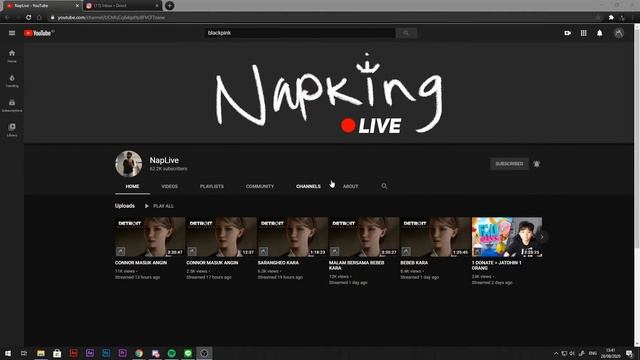Select the Home channel tab
This screenshot has height=360, width=640.
pos(132,186)
